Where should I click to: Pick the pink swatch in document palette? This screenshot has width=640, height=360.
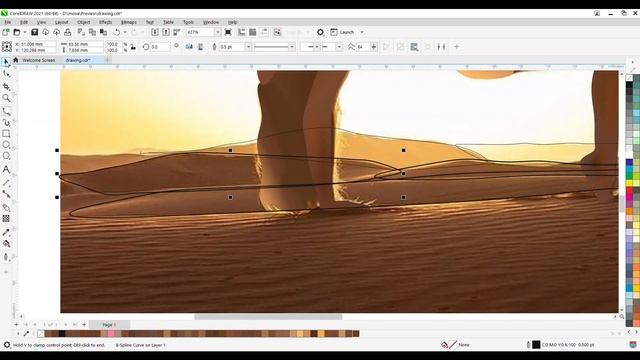pyautogui.click(x=111, y=334)
